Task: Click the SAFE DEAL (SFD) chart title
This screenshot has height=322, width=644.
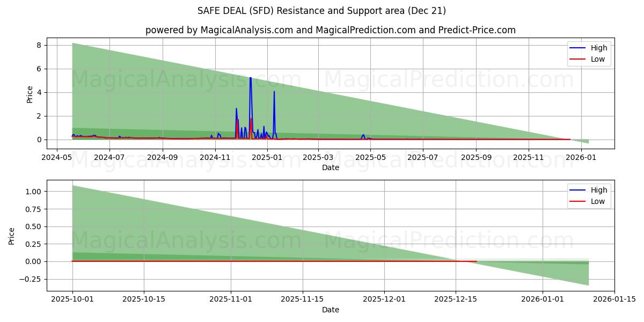Action: [x=322, y=10]
